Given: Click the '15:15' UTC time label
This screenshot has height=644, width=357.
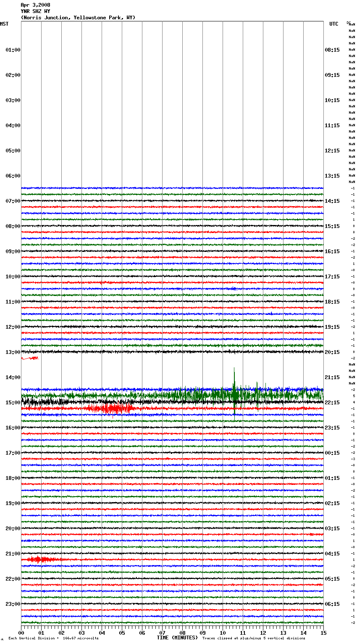Looking at the screenshot, I should (x=332, y=226).
